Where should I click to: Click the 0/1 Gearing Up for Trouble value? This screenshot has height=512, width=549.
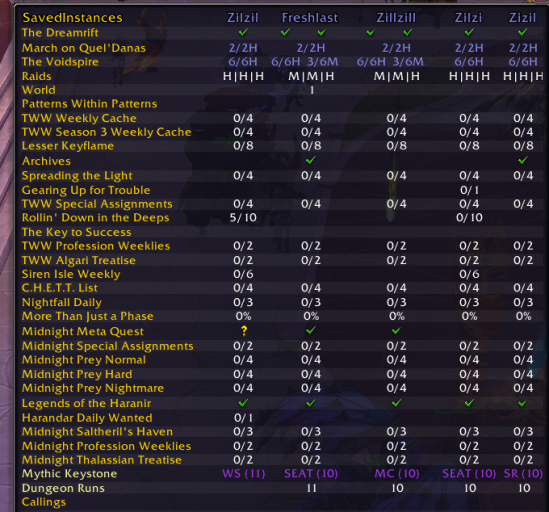(x=469, y=190)
